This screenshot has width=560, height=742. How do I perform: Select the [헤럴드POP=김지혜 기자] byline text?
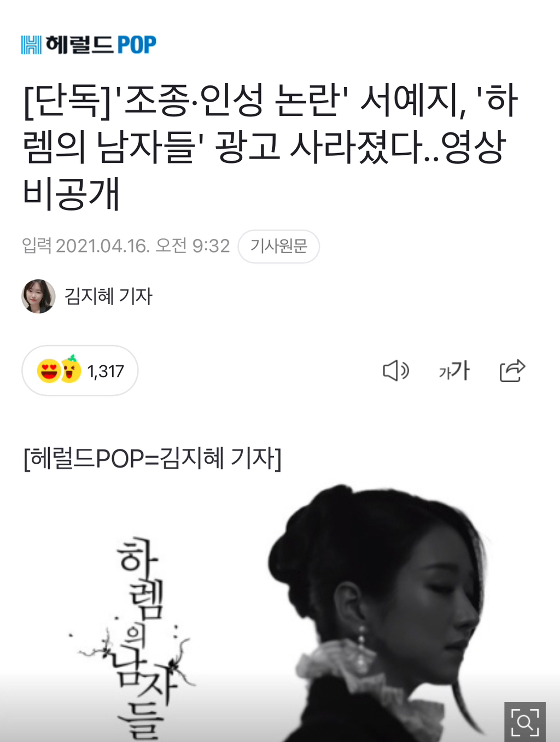coord(152,458)
